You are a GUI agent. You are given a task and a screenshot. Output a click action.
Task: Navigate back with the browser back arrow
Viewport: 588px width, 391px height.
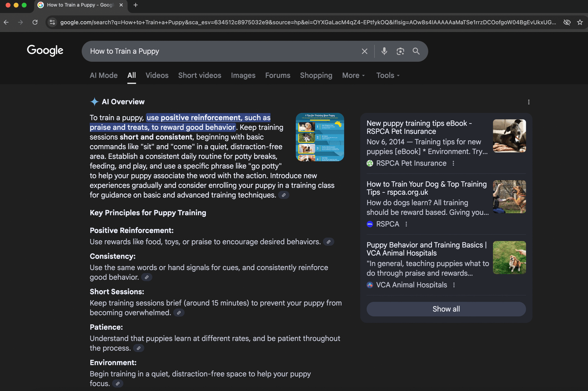tap(6, 22)
